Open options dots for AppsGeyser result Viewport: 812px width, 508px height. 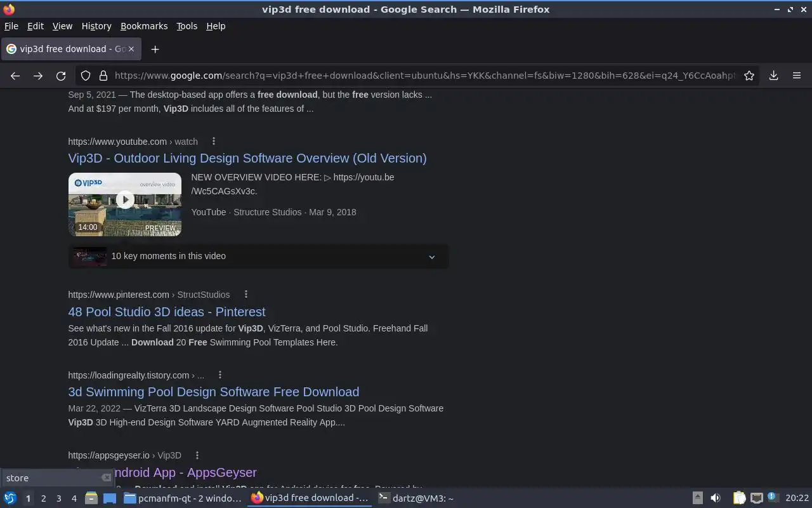pos(197,455)
